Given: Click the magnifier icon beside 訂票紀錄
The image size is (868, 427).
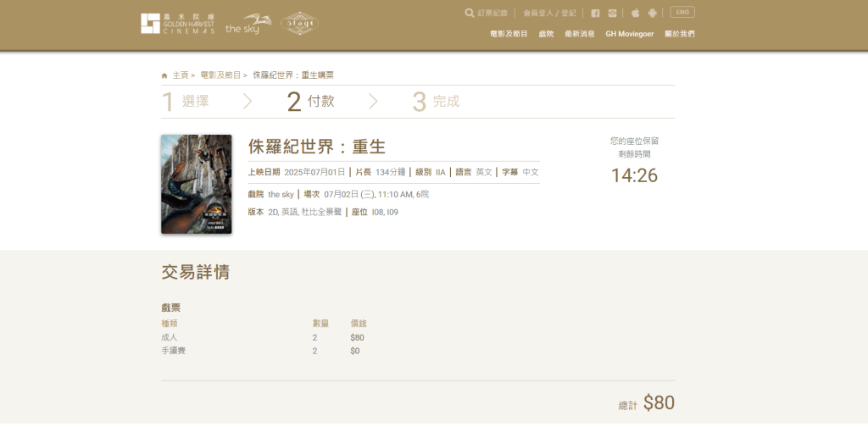Looking at the screenshot, I should click(x=470, y=13).
